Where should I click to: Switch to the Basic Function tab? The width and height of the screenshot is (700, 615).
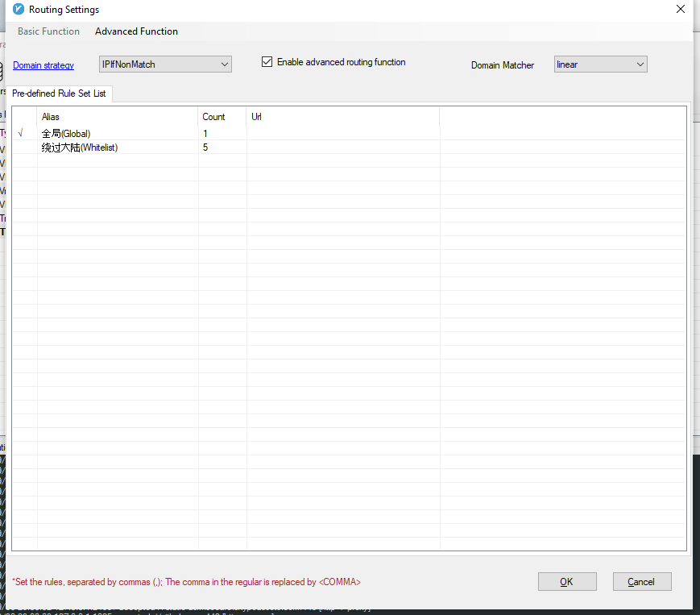[x=48, y=31]
